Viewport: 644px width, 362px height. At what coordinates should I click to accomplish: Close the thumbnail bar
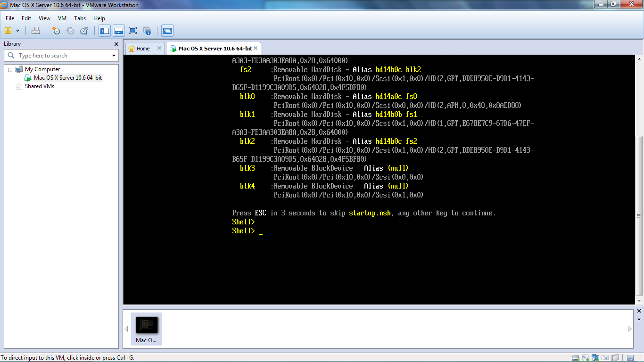point(639,311)
